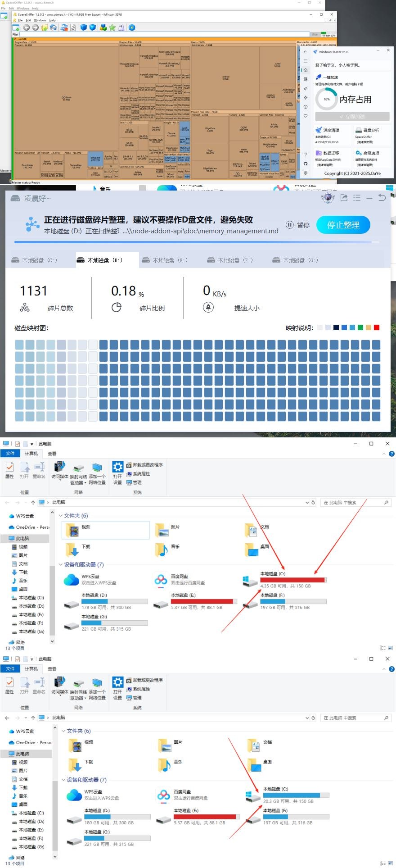Click the share icon in defrag window header
The image size is (396, 868).
pos(344,198)
